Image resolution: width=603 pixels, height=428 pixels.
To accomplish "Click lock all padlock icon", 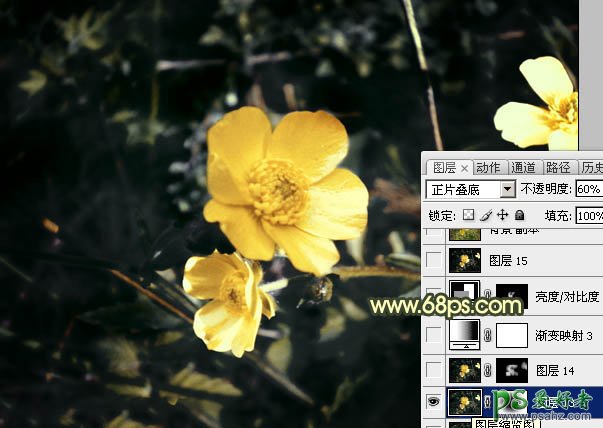I will coord(519,215).
